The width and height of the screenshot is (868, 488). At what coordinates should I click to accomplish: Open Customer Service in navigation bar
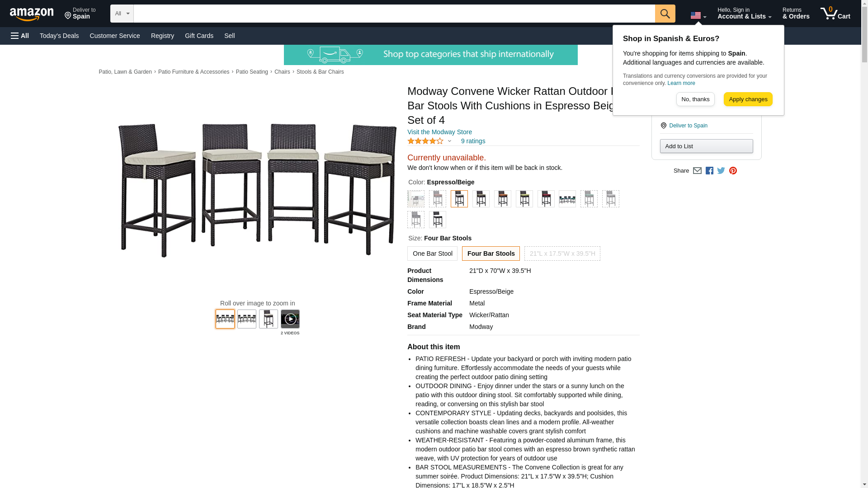click(115, 36)
